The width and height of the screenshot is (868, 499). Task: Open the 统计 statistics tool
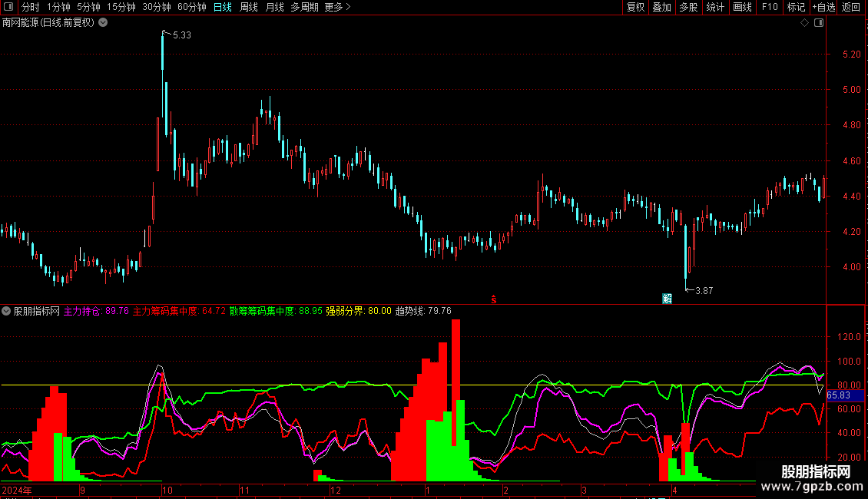pyautogui.click(x=714, y=7)
